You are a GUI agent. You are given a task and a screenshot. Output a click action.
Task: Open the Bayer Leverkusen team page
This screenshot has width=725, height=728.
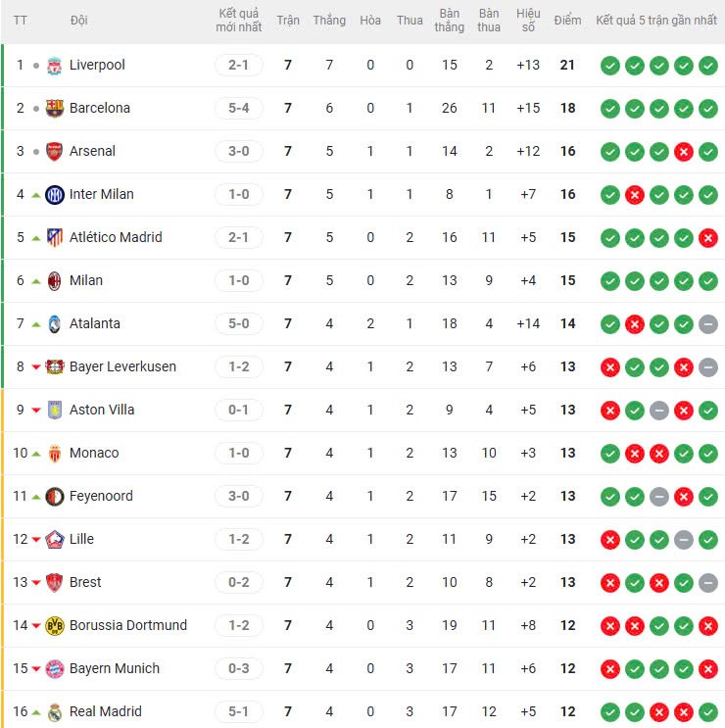tap(122, 366)
